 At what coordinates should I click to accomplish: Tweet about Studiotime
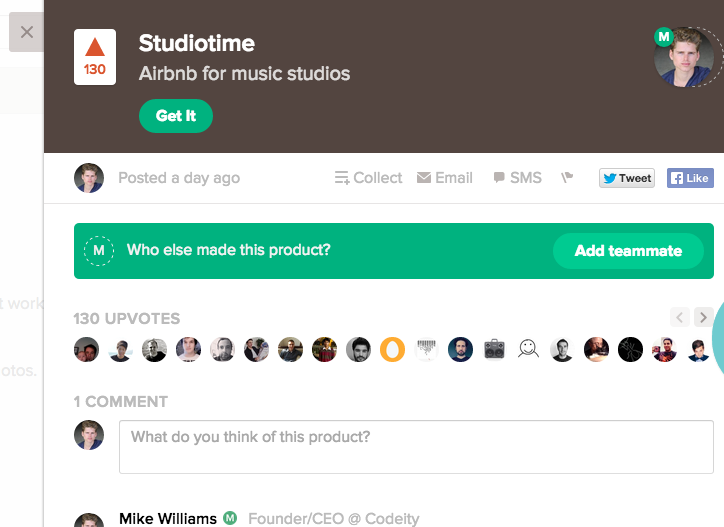(x=626, y=178)
